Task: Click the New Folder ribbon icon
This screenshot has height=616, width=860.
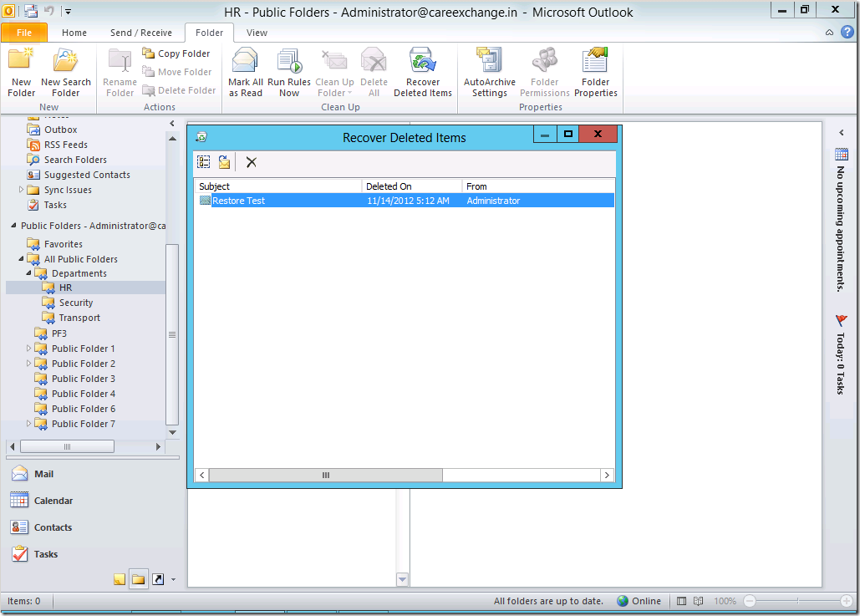Action: pyautogui.click(x=22, y=72)
